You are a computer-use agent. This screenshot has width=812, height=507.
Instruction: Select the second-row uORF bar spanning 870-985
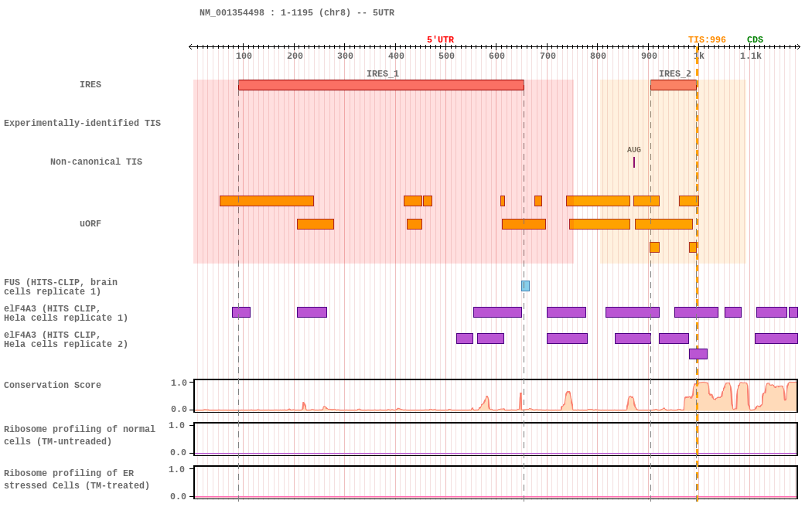(x=664, y=224)
